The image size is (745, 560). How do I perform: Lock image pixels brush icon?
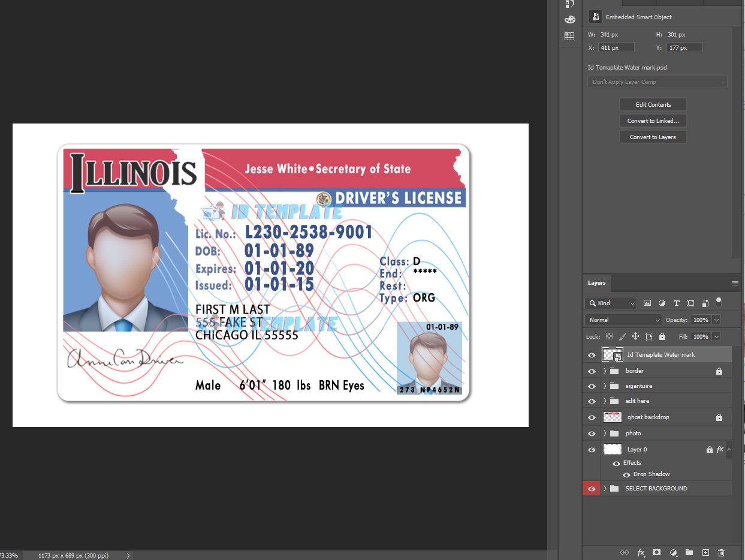click(x=623, y=336)
